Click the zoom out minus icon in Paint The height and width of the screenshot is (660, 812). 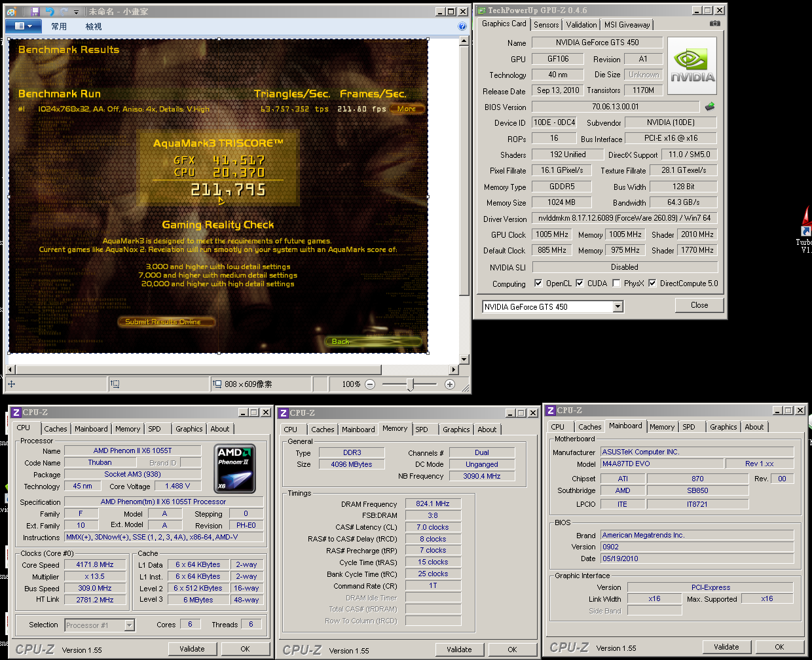click(370, 384)
